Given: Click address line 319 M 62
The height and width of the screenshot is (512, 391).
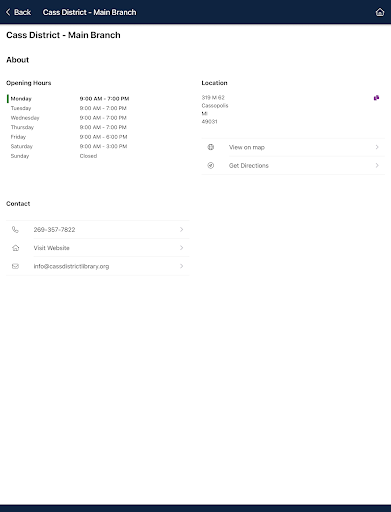Looking at the screenshot, I should click(x=213, y=97).
